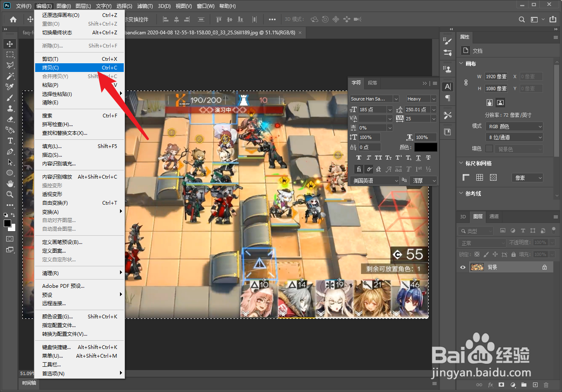Screen dimensions: 562x392
Task: Collapse the 标尺和网格 section
Action: pos(461,163)
